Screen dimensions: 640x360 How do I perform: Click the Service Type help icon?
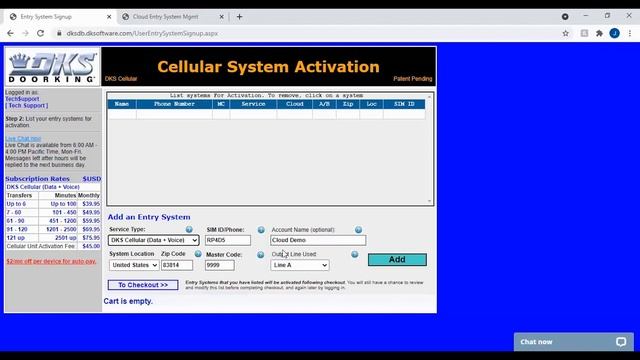[189, 229]
